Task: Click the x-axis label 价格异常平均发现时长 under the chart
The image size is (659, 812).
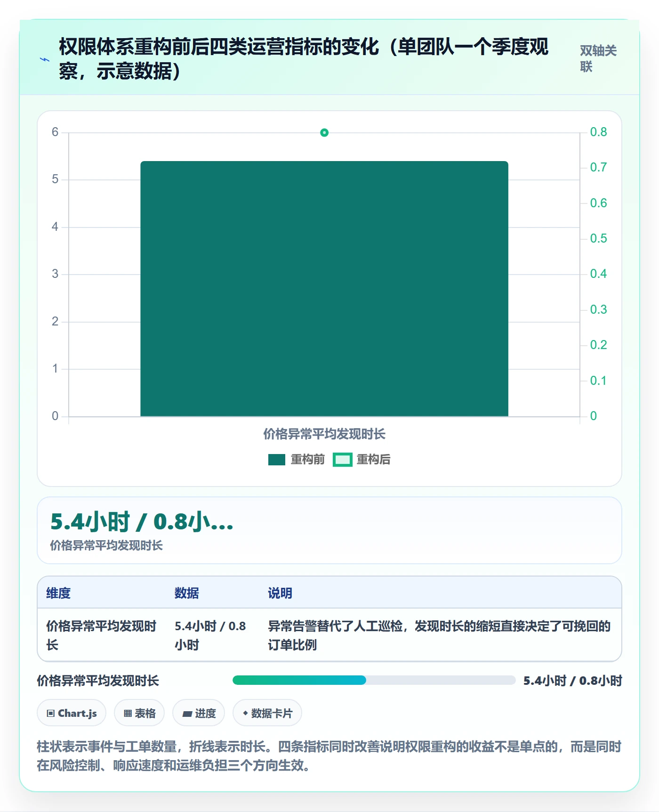Action: pos(324,434)
